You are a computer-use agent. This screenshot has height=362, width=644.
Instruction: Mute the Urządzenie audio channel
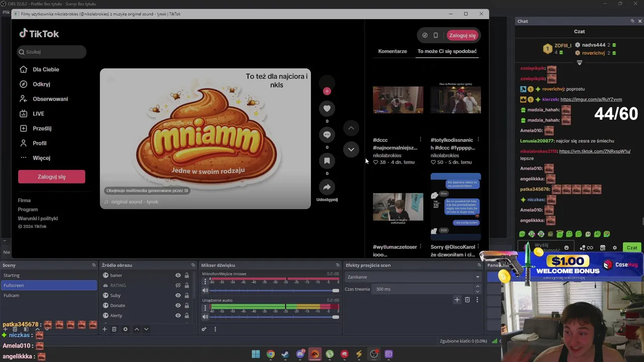(x=205, y=317)
